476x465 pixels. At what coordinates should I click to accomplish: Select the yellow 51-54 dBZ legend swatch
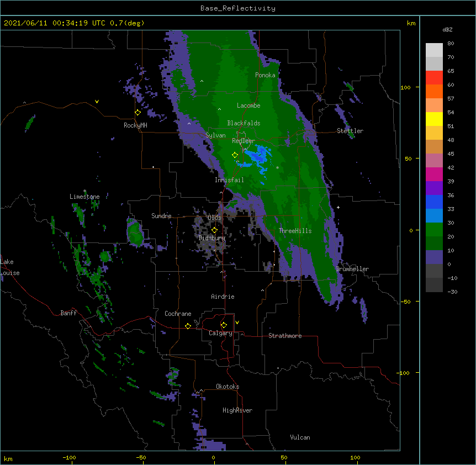point(434,119)
